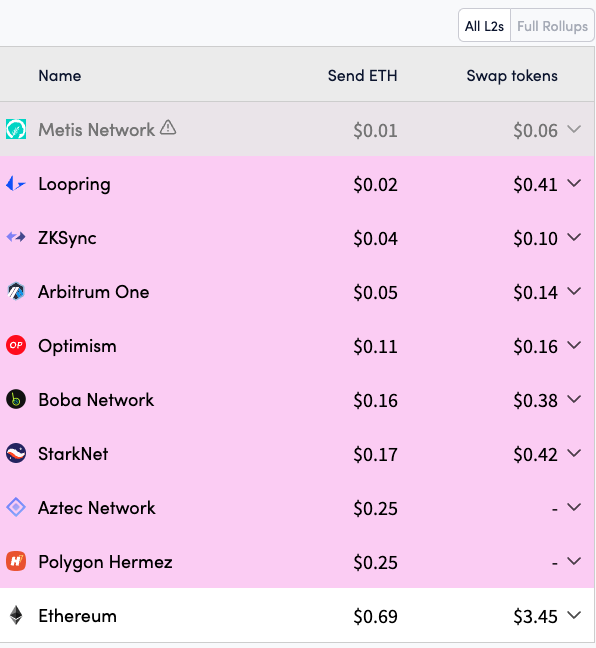This screenshot has width=596, height=648.
Task: Click the Polygon Hermez orange logo
Action: pos(16,561)
